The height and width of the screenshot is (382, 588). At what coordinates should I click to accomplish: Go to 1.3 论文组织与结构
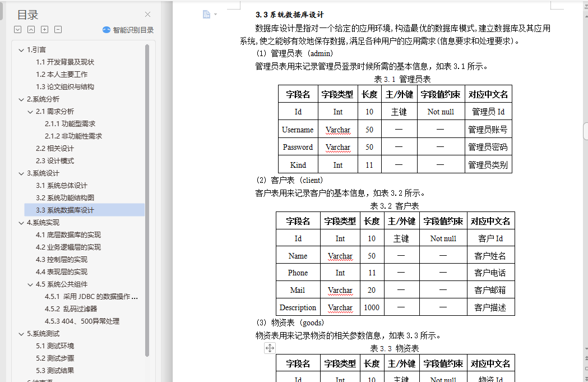[65, 87]
